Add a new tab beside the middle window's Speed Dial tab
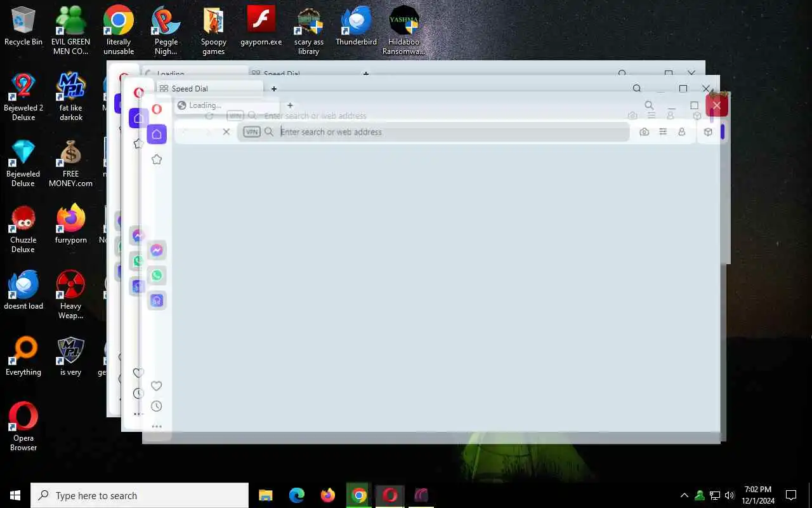Screen dimensions: 812x508 tap(274, 89)
